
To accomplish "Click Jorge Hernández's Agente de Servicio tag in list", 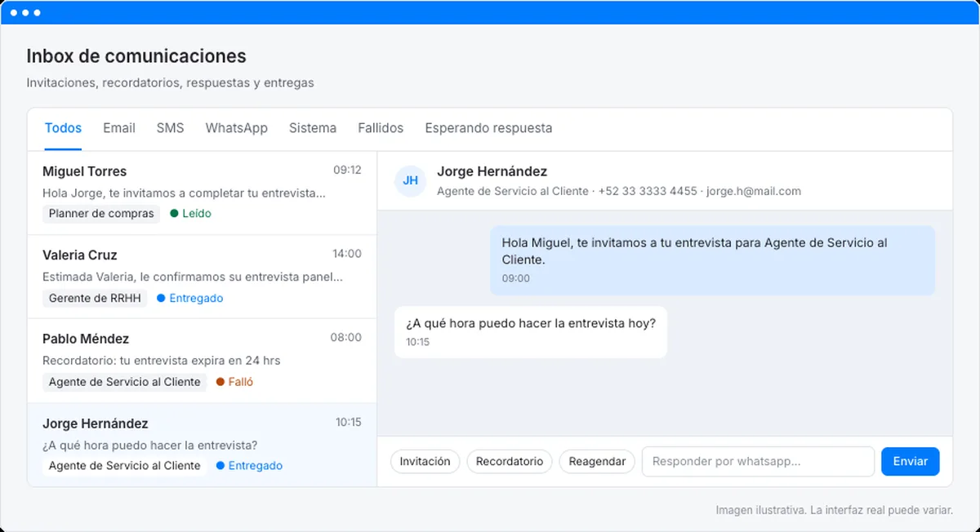I will pos(124,466).
